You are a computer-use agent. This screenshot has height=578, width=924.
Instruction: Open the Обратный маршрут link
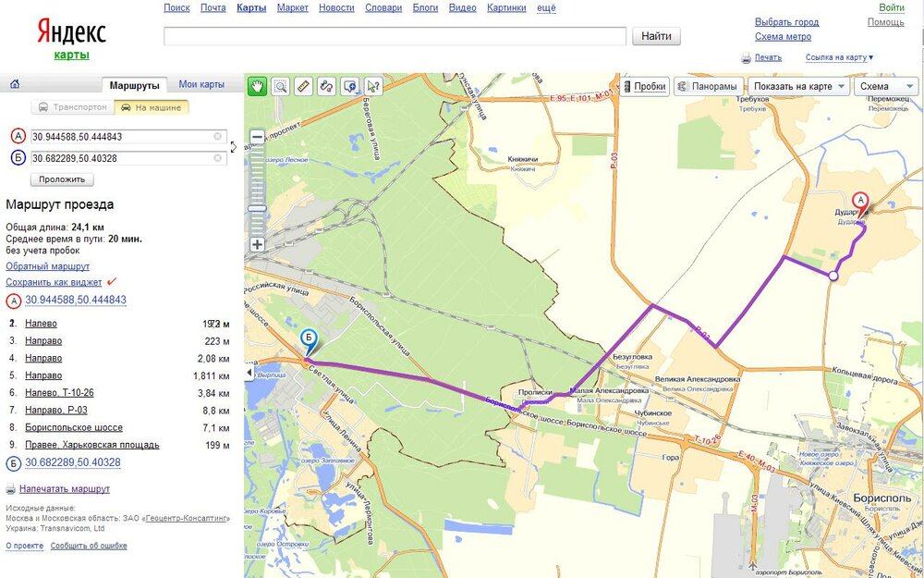tap(48, 266)
